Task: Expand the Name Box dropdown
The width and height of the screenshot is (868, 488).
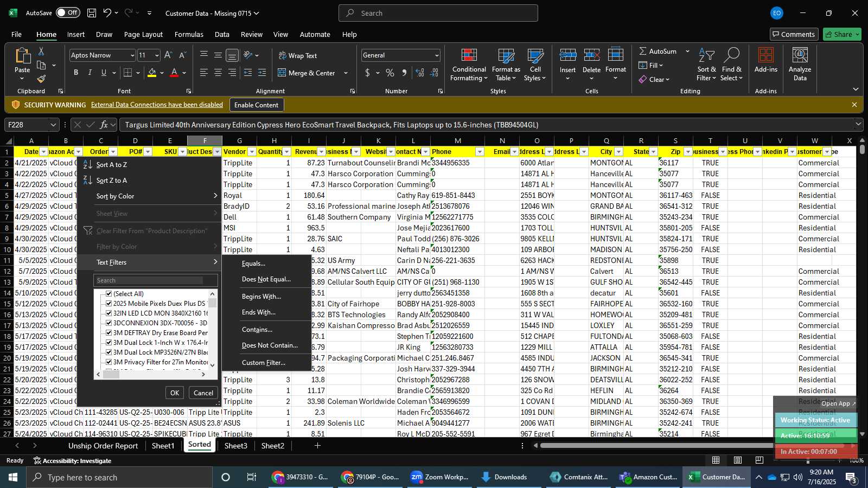Action: (53, 125)
